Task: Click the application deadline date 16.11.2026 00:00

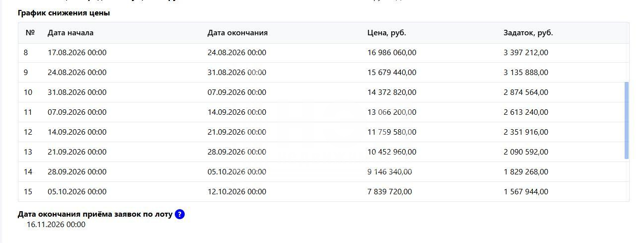Action: (x=56, y=225)
